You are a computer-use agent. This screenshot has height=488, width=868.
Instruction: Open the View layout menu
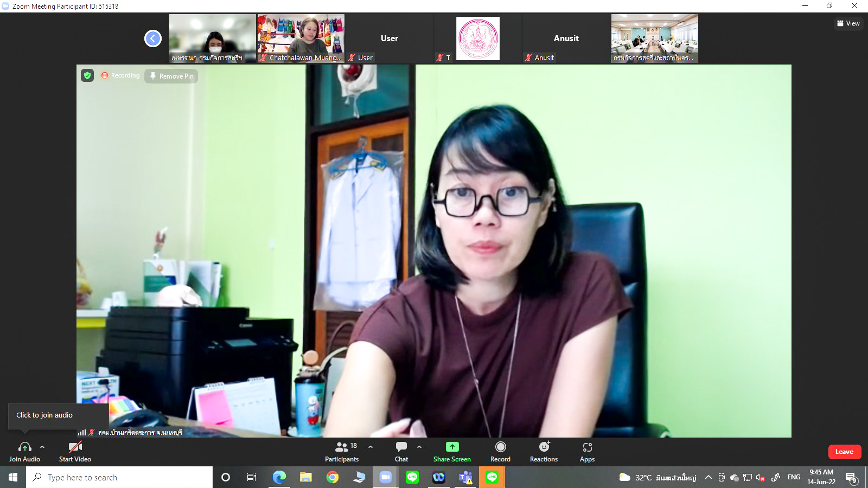pos(848,23)
